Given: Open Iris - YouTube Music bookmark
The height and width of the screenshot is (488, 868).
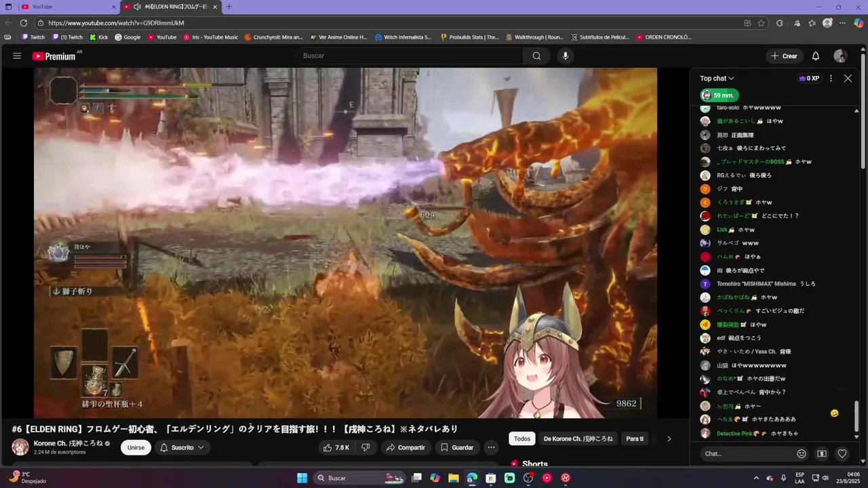Looking at the screenshot, I should click(211, 37).
